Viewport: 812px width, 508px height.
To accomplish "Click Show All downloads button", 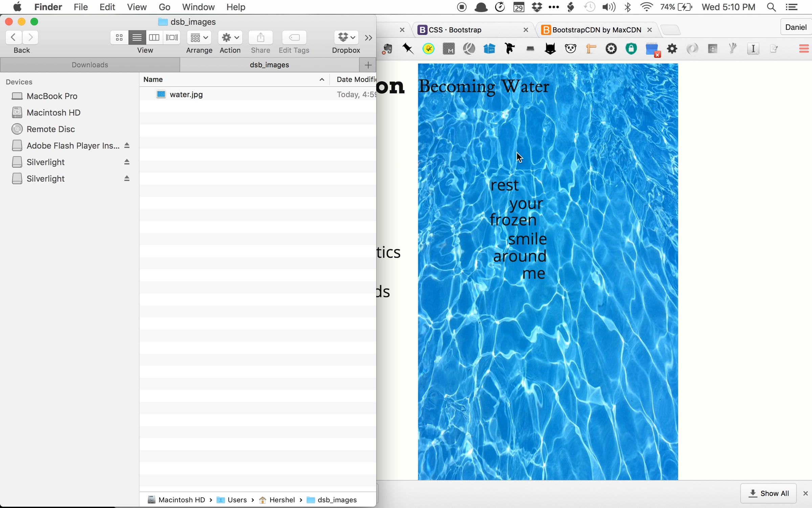I will (x=768, y=493).
